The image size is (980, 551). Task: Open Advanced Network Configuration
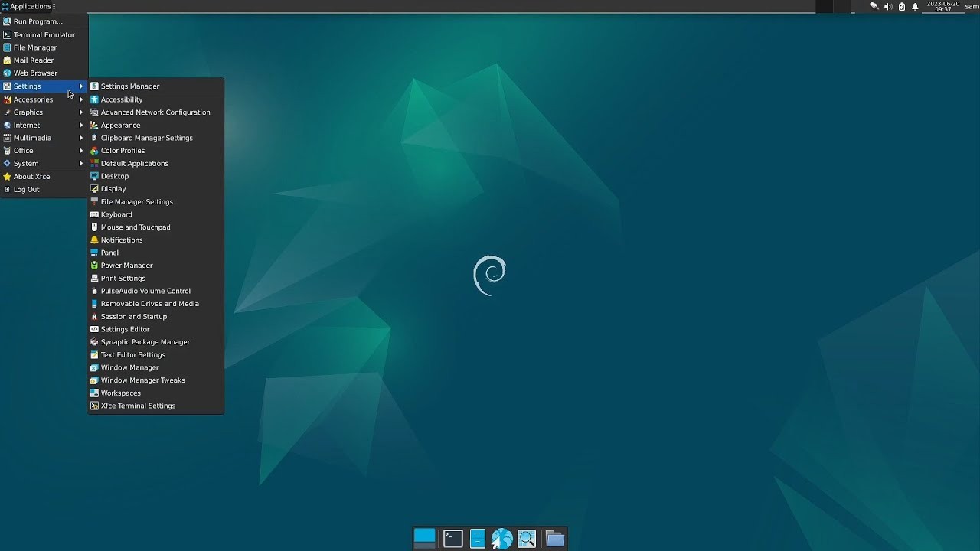click(x=156, y=112)
